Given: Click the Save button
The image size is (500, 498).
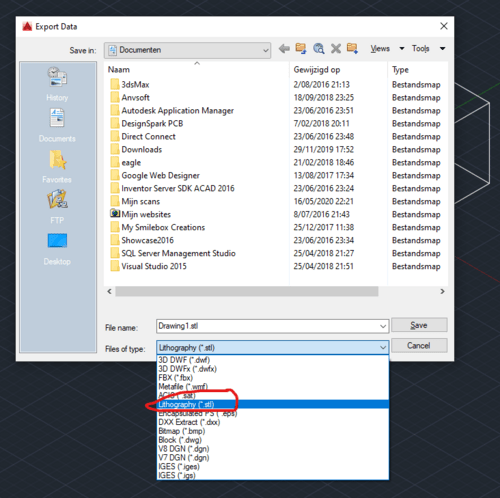Looking at the screenshot, I should [x=419, y=325].
